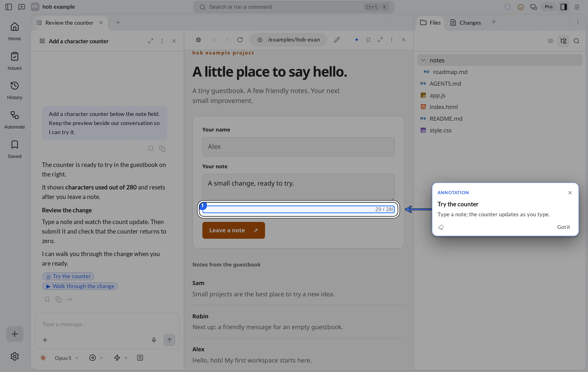
Task: Click the plus button above settings
Action: (x=15, y=334)
